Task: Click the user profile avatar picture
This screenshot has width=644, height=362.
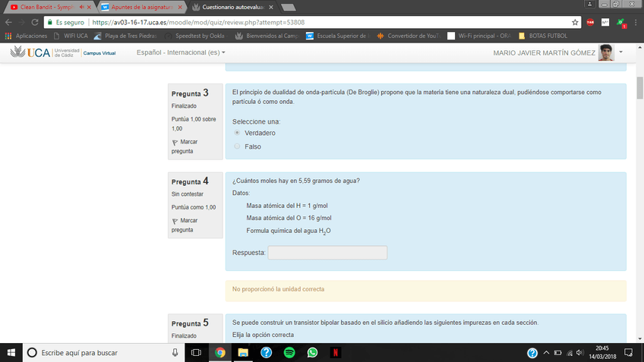Action: 606,52
